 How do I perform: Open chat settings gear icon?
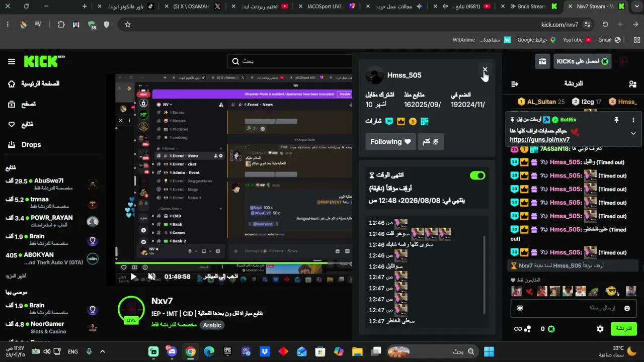(600, 329)
